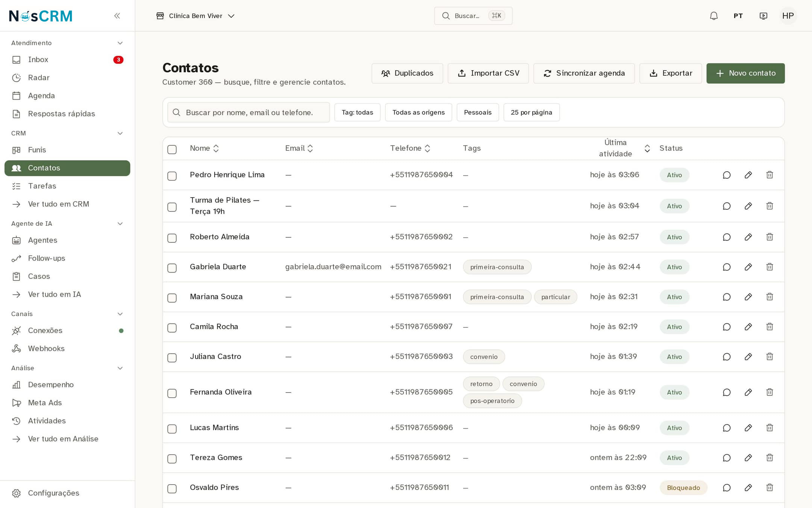Click the HP user avatar

(x=788, y=16)
